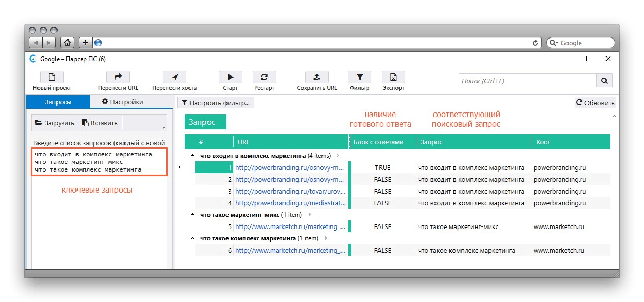Click the Обновить button
The image size is (644, 302).
point(595,103)
